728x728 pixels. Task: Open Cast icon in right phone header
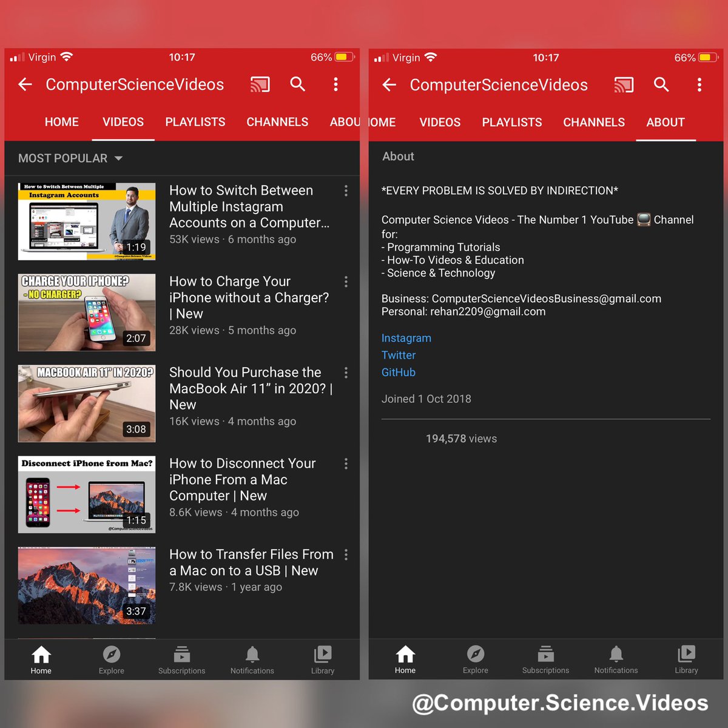point(624,85)
